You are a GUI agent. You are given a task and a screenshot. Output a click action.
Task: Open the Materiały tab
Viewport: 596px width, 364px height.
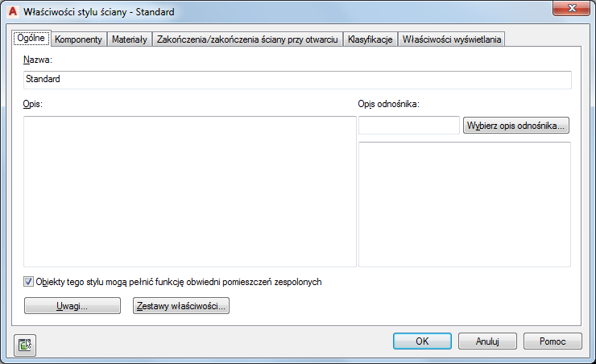129,39
